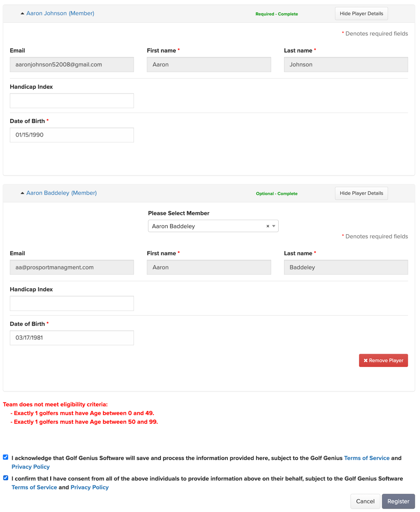Click the Register button
Viewport: 420px width, 512px height.
point(398,501)
